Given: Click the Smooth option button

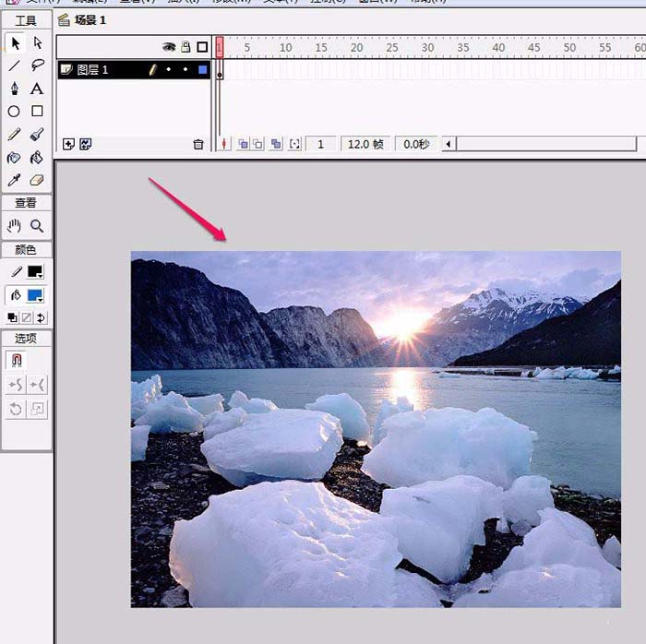Looking at the screenshot, I should pos(16,385).
